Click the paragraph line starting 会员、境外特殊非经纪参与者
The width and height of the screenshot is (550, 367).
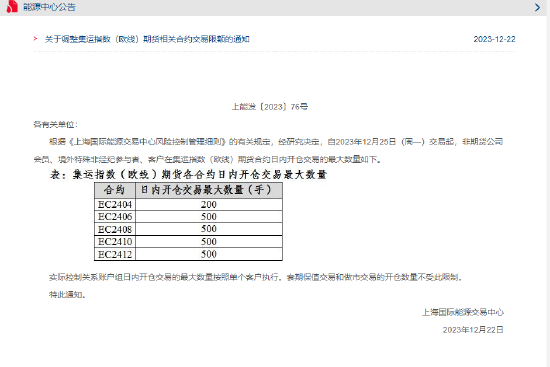click(208, 160)
